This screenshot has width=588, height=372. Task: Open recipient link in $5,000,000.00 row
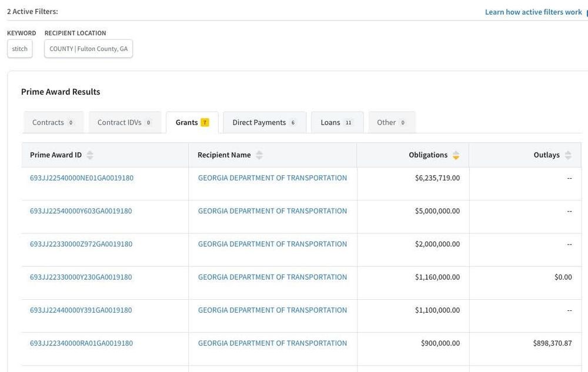coord(272,211)
